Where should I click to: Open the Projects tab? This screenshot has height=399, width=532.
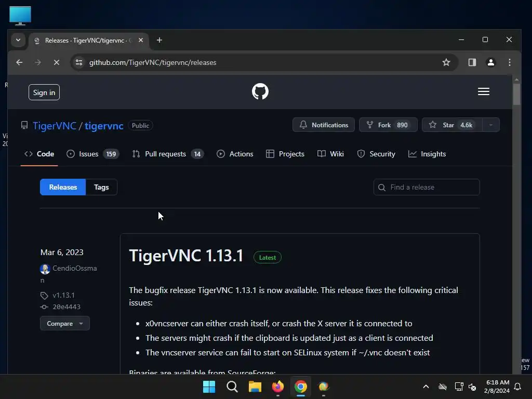coord(285,154)
